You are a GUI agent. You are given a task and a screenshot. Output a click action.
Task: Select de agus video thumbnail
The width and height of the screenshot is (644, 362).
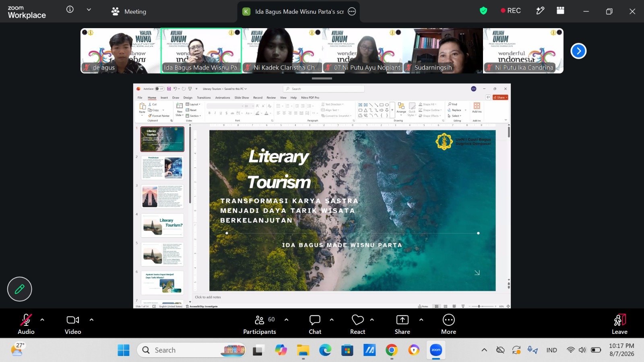[x=121, y=51]
